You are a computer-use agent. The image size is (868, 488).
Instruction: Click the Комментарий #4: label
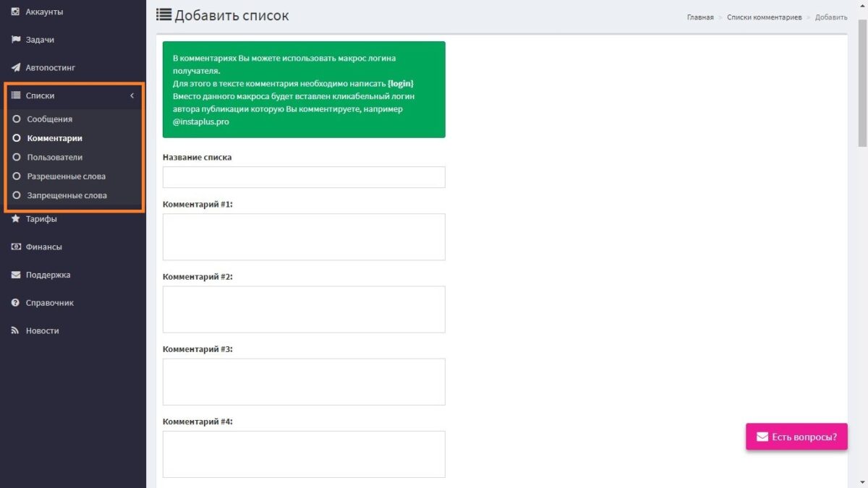pos(197,421)
